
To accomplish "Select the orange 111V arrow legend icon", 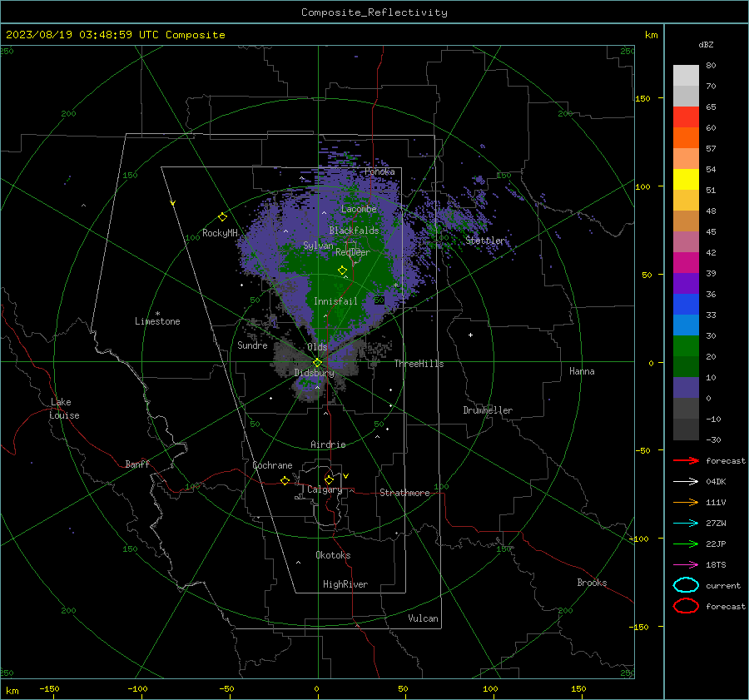I will point(686,502).
